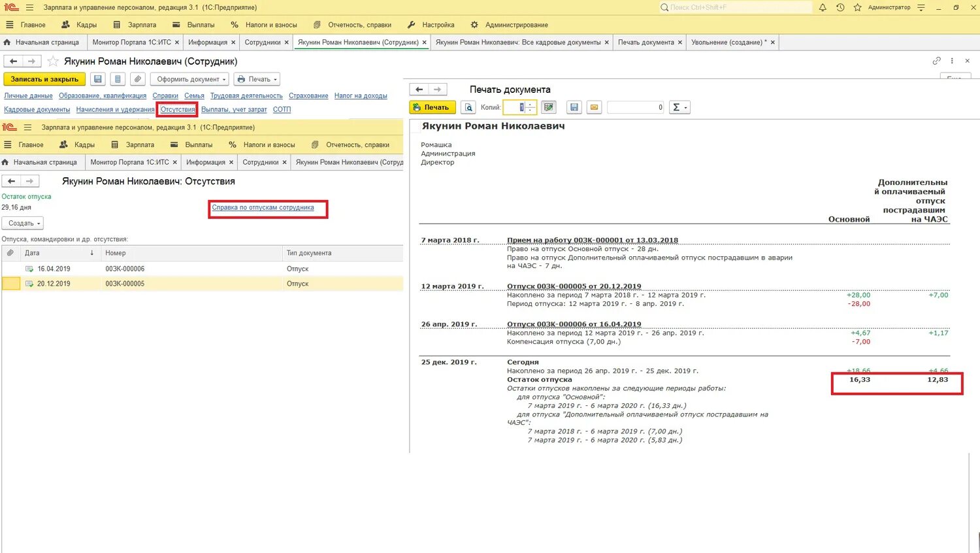
Task: Open Оформить документ dropdown
Action: (190, 79)
